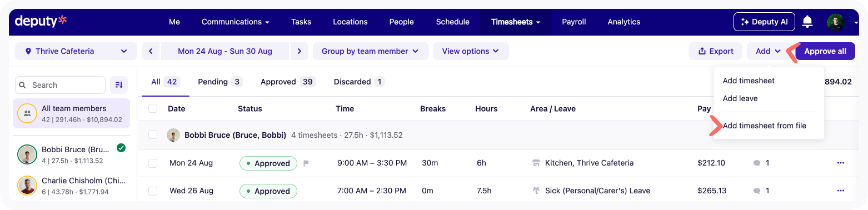The image size is (868, 210).
Task: Click 9:00 AM – 3:30 PM time cell
Action: (x=372, y=163)
